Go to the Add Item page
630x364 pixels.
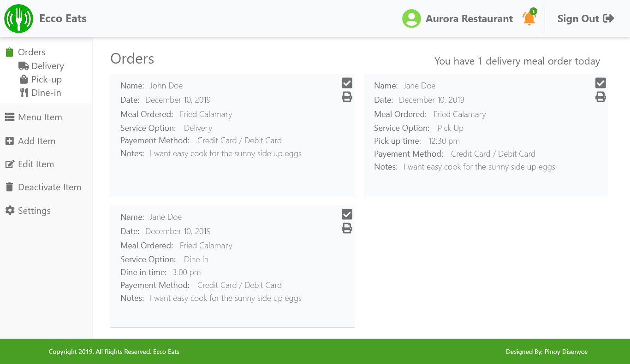click(x=36, y=141)
